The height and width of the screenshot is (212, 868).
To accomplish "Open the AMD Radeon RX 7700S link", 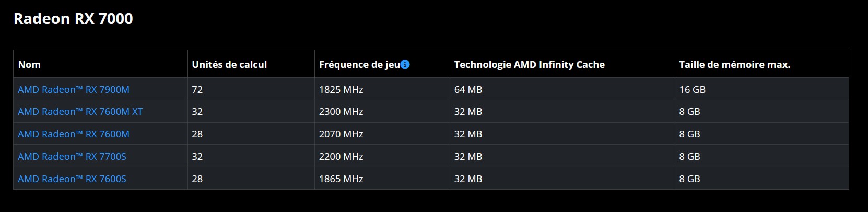I will click(72, 156).
